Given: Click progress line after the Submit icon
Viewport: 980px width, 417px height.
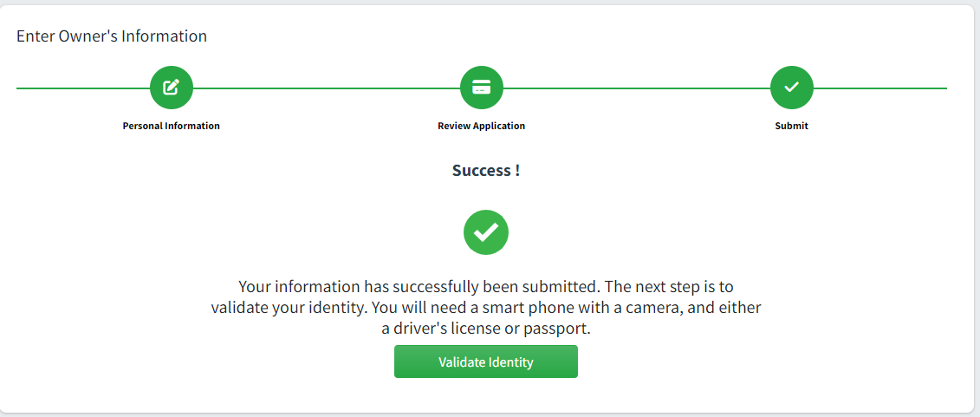Looking at the screenshot, I should pyautogui.click(x=880, y=88).
